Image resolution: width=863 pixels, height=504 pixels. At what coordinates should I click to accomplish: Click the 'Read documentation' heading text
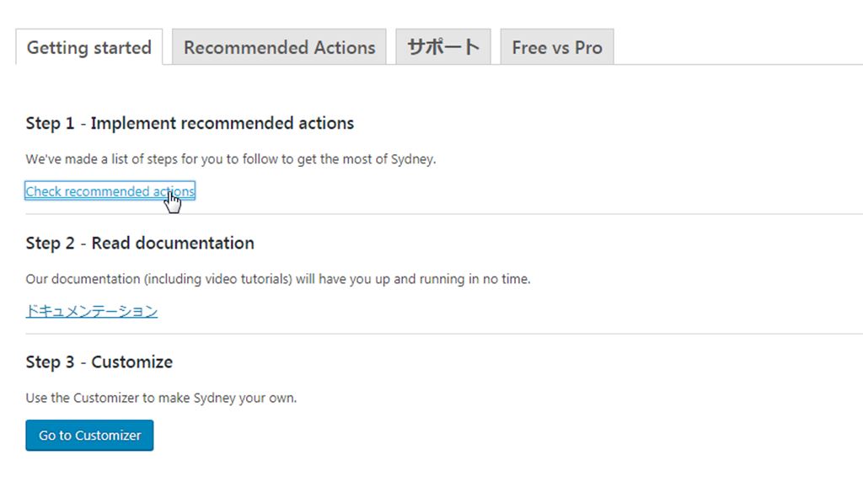click(173, 244)
